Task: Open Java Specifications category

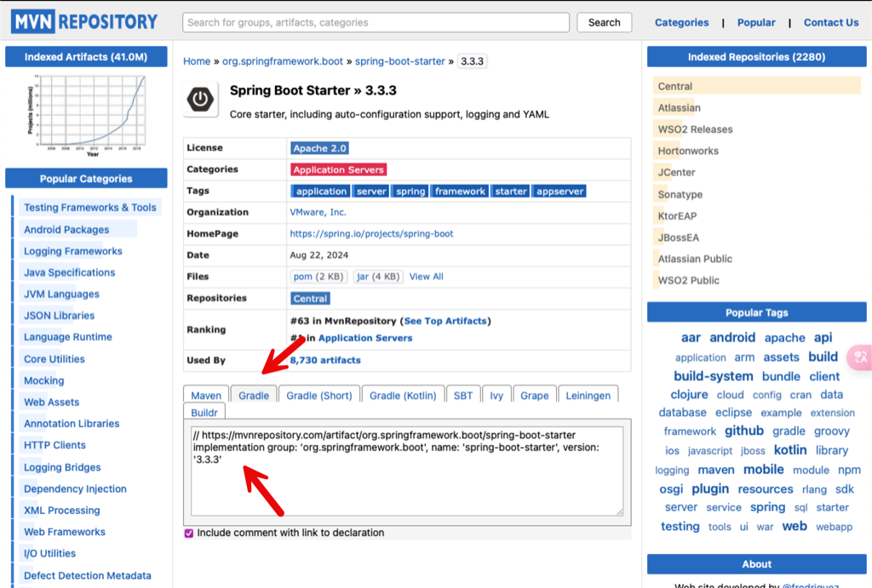Action: tap(70, 272)
